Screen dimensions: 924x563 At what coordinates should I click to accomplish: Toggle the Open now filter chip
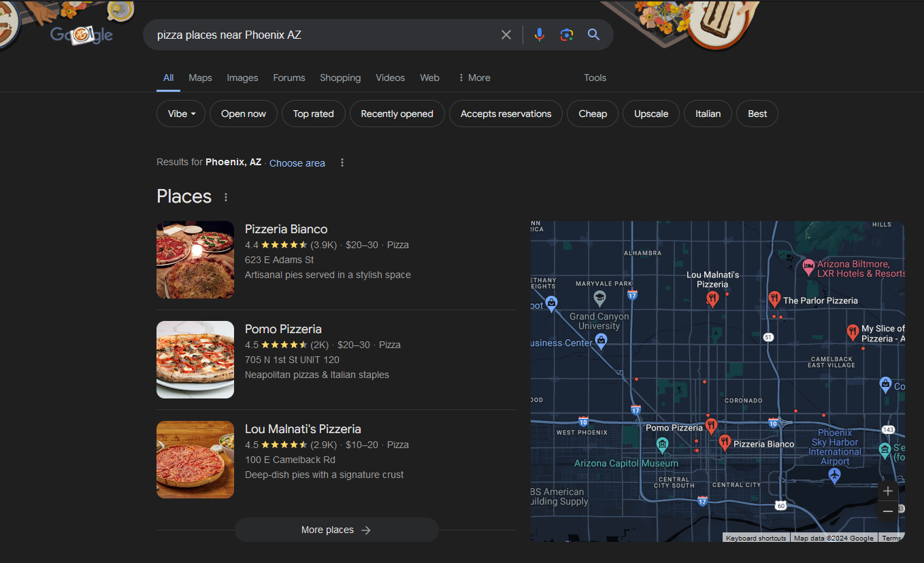(x=243, y=114)
